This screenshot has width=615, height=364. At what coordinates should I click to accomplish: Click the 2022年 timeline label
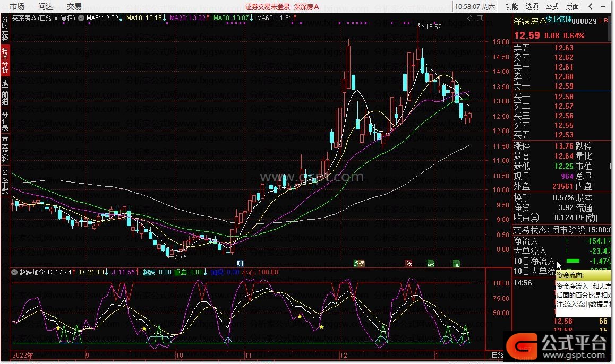tap(23, 356)
